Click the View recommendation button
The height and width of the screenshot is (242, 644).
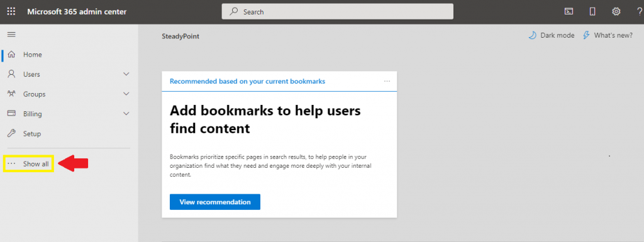(215, 202)
